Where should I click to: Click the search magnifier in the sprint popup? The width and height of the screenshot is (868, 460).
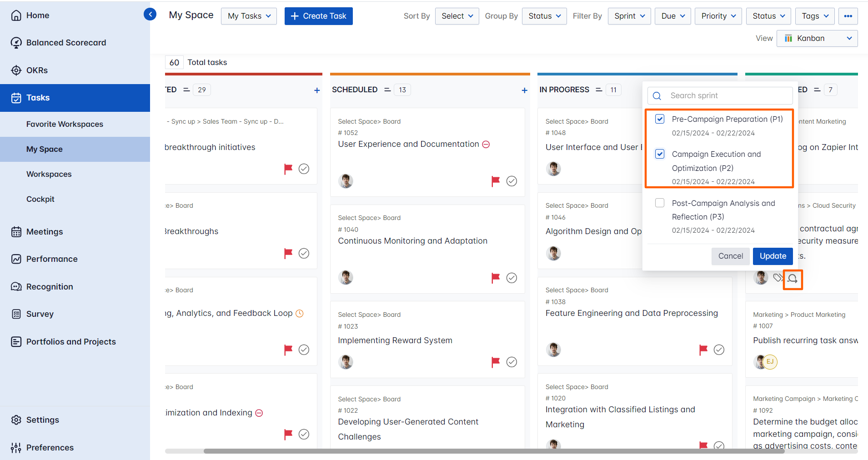coord(657,95)
